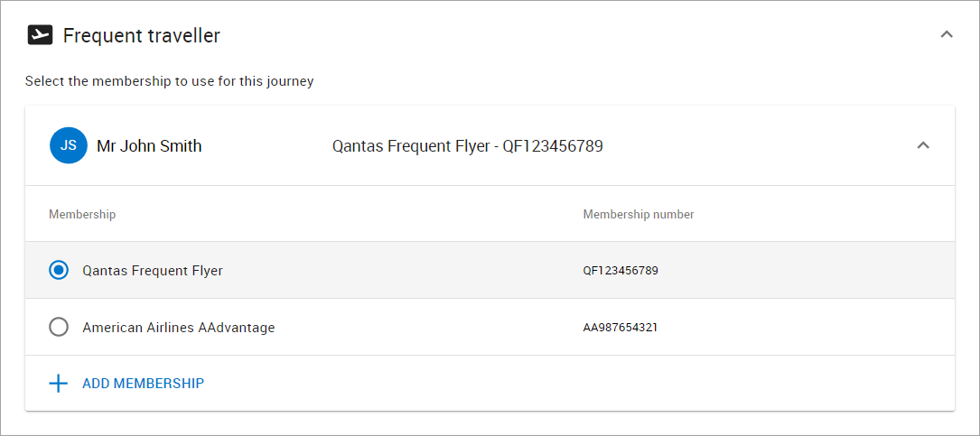Click the Select the membership instruction text
The height and width of the screenshot is (436, 980).
coord(170,81)
